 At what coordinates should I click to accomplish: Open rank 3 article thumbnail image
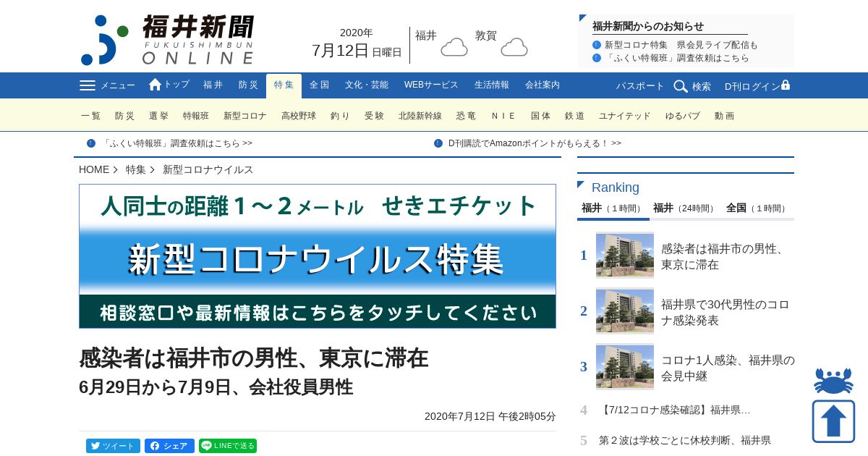[625, 366]
